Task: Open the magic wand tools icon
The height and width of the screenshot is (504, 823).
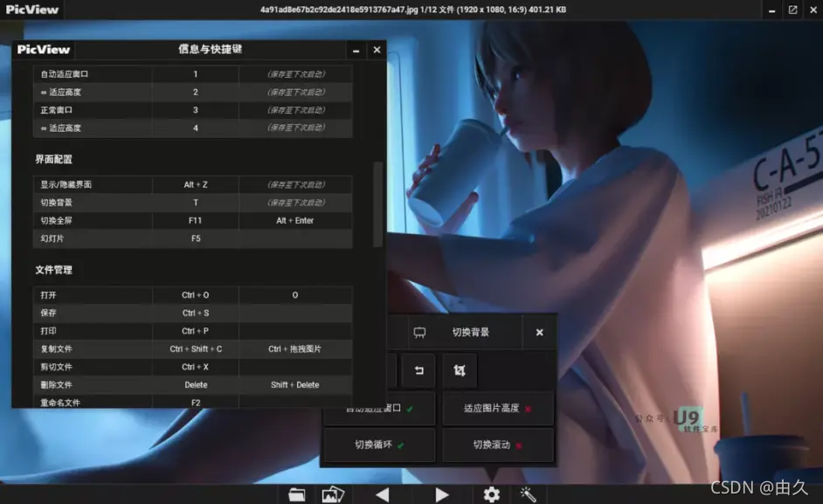Action: tap(528, 494)
